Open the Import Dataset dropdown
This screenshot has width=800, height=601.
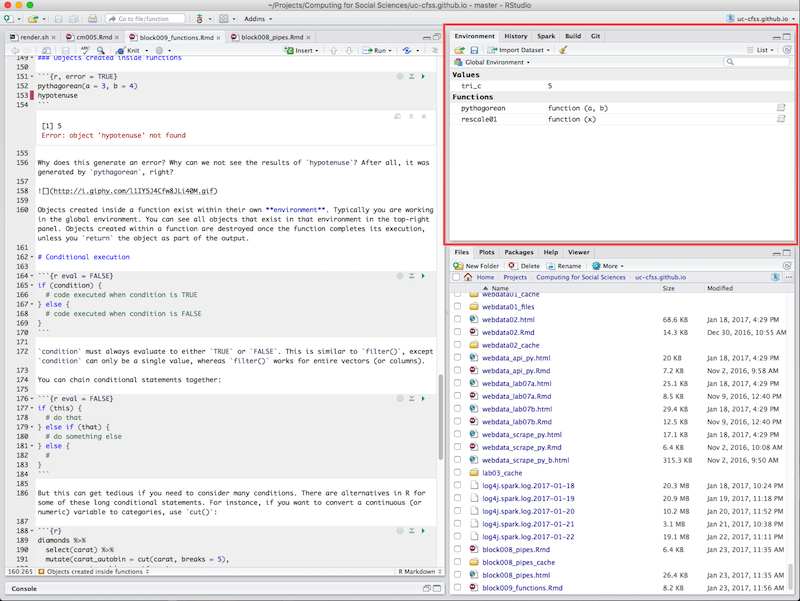(519, 50)
